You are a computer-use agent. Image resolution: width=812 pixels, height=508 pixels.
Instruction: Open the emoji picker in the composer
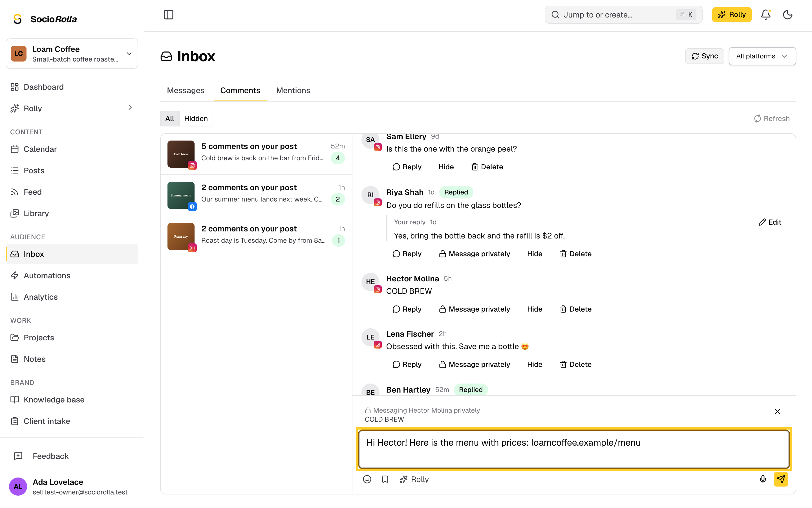coord(367,479)
